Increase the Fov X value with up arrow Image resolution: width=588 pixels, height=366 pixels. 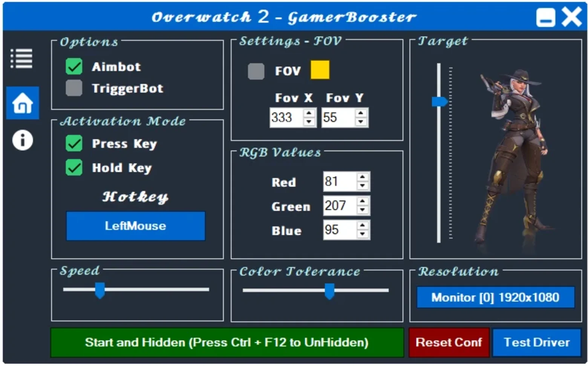tap(309, 113)
